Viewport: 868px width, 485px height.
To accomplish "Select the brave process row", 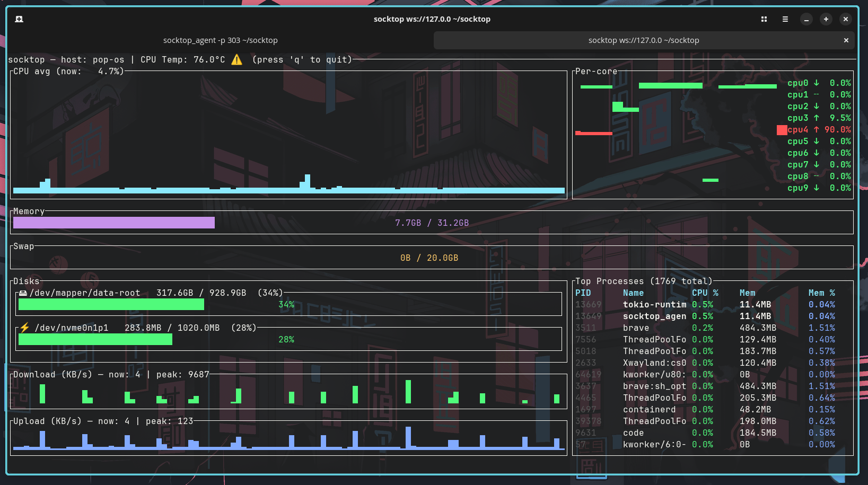I will click(x=636, y=328).
